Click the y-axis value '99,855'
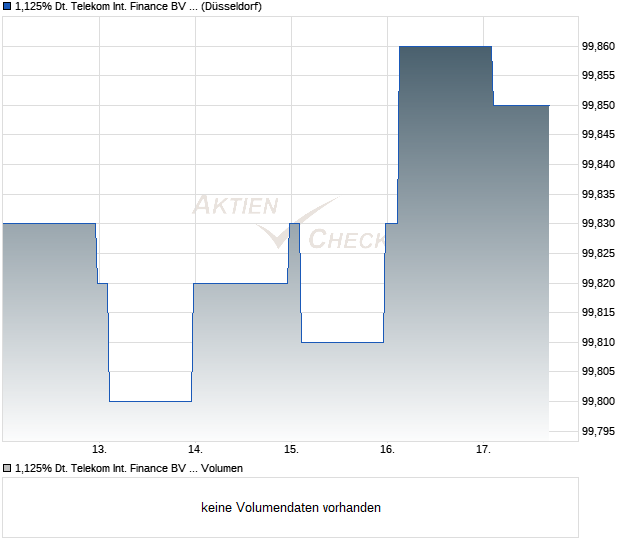 click(x=598, y=75)
